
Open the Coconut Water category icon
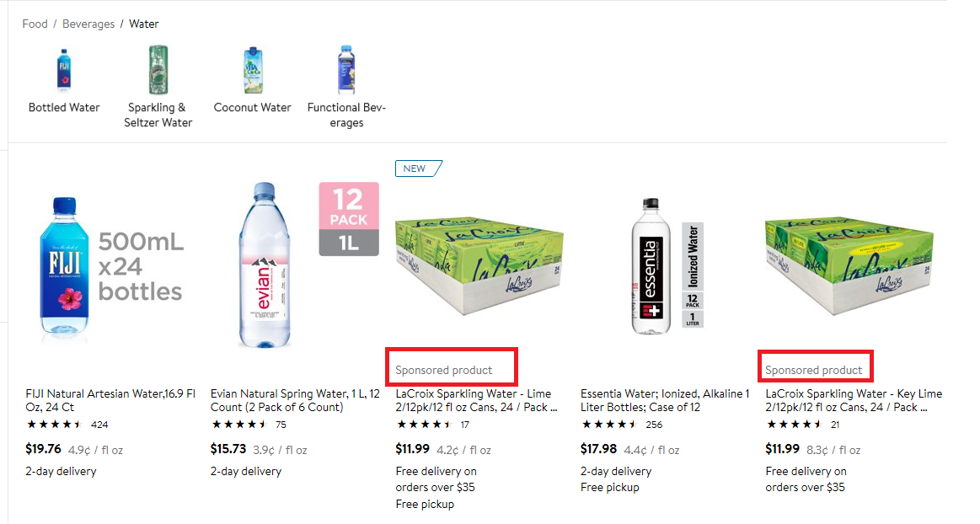click(252, 70)
